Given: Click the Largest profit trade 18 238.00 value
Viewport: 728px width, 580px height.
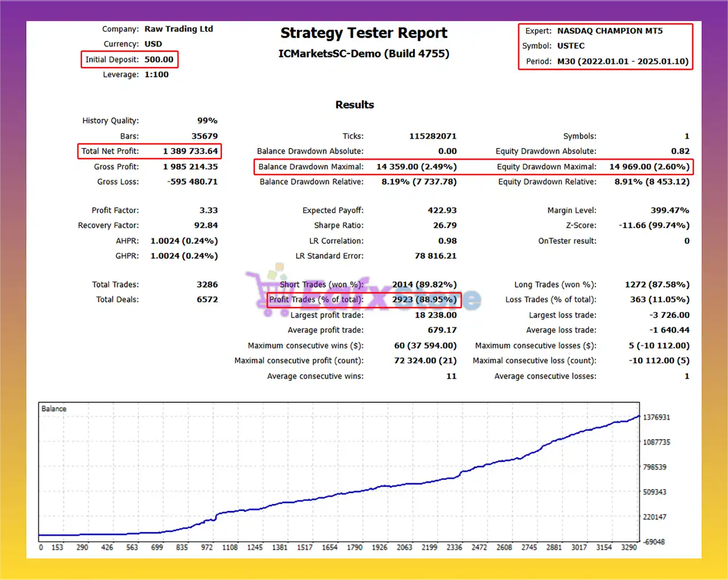Looking at the screenshot, I should coord(436,315).
